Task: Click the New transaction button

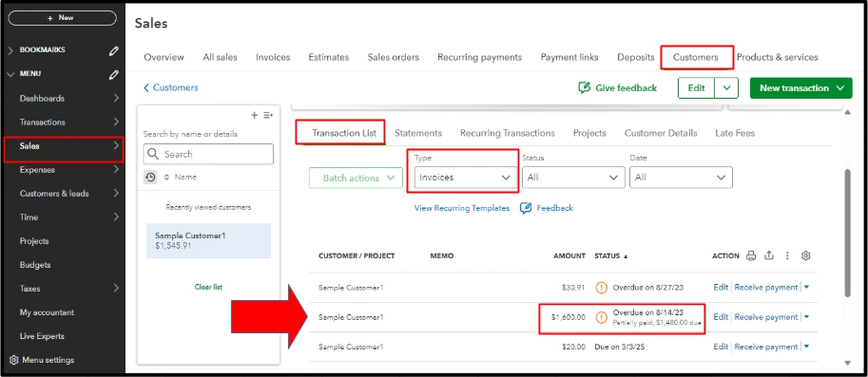Action: point(801,88)
